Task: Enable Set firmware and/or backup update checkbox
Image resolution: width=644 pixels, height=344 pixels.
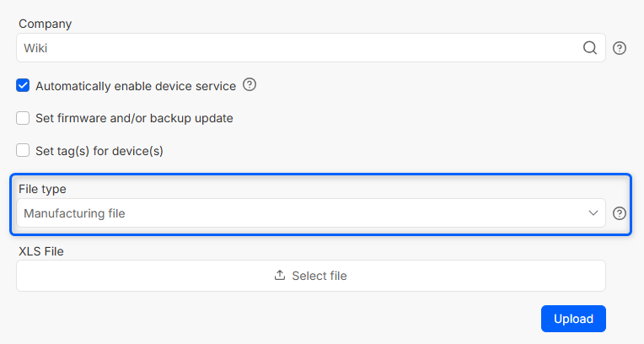Action: point(24,118)
